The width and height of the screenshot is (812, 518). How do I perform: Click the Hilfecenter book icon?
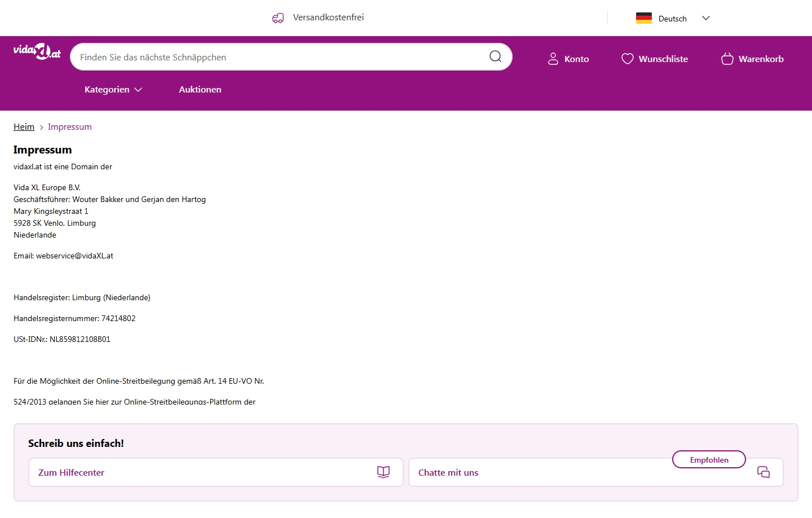(x=383, y=472)
